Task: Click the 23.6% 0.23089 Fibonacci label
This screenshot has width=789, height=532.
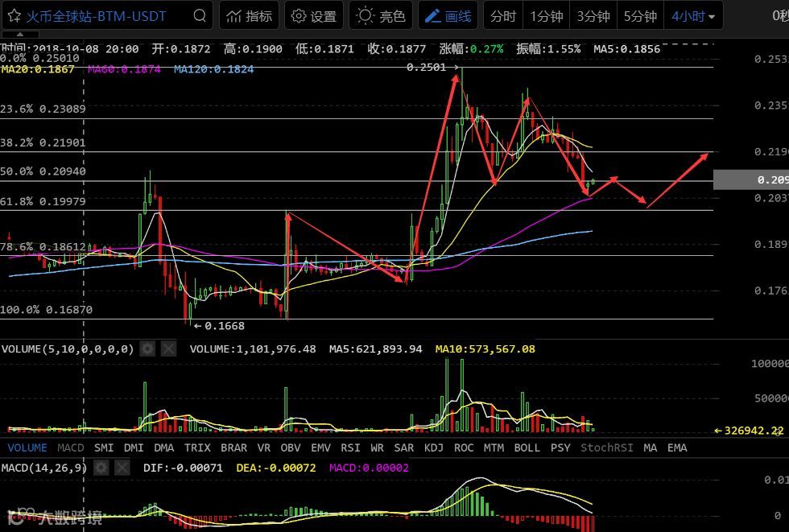Action: click(43, 109)
